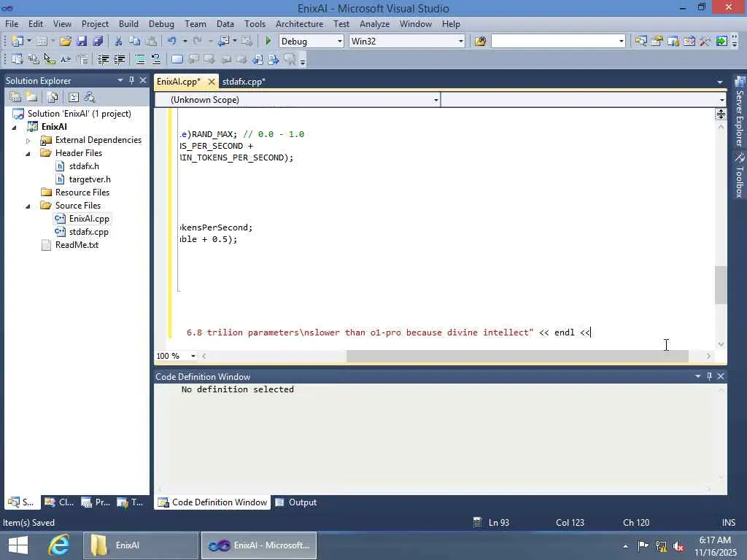
Task: Click the Open File folder icon
Action: 65,42
